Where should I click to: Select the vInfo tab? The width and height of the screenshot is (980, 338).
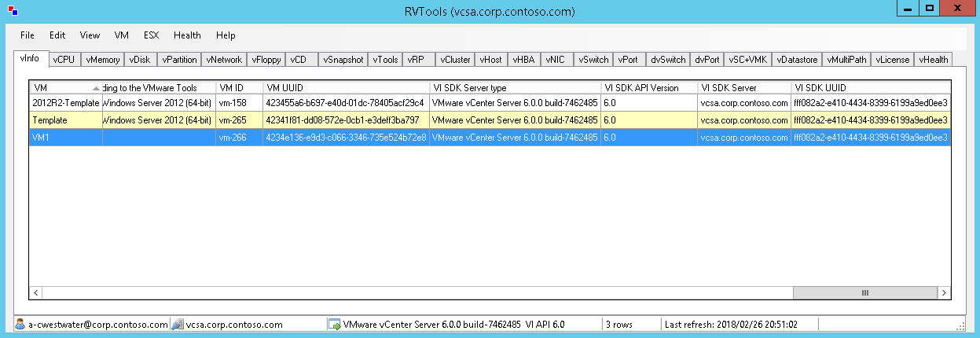[32, 59]
